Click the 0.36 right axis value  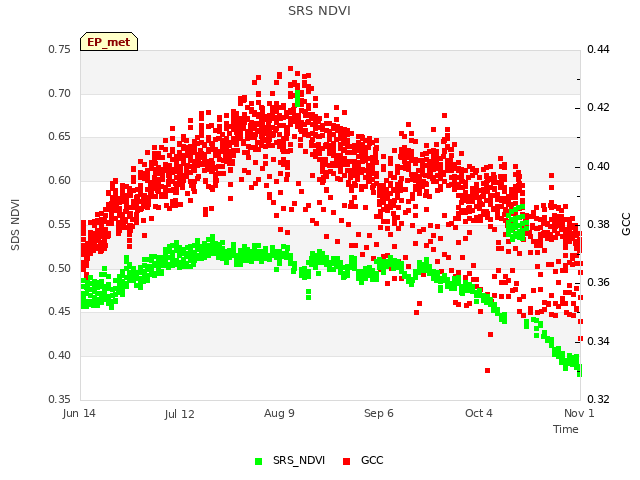[x=598, y=282]
